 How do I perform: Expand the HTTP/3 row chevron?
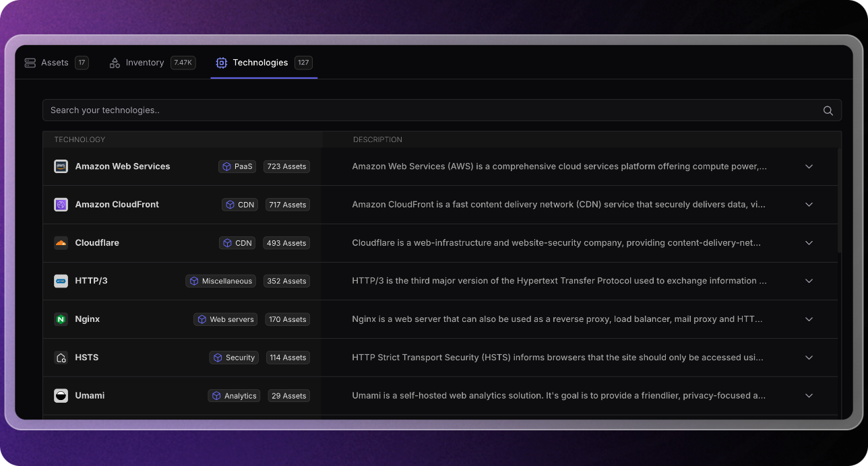[809, 281]
